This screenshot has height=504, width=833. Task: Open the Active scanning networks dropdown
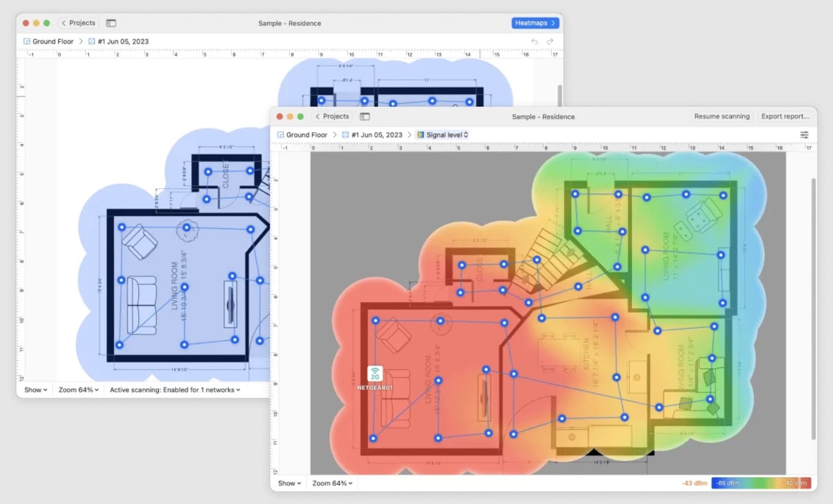coord(174,389)
